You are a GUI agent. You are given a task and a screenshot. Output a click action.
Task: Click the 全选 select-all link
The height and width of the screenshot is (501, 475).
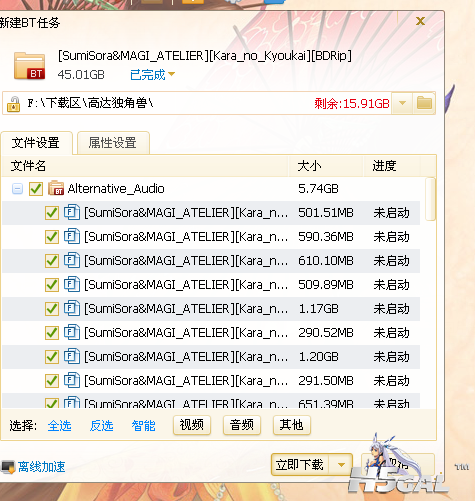pyautogui.click(x=59, y=426)
